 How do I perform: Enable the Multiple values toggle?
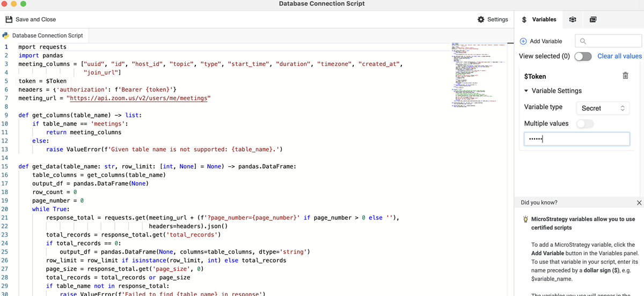(584, 124)
